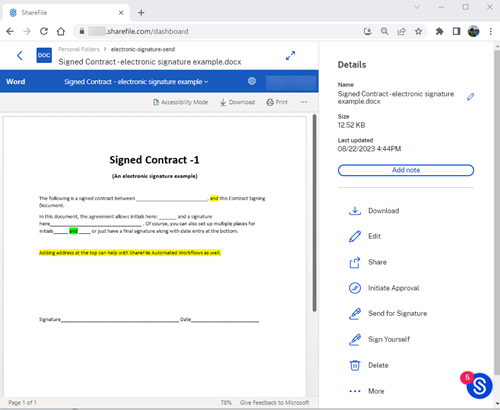Open the Chrome three-dot menu
Viewport: 500px width, 410px height.
(x=490, y=31)
